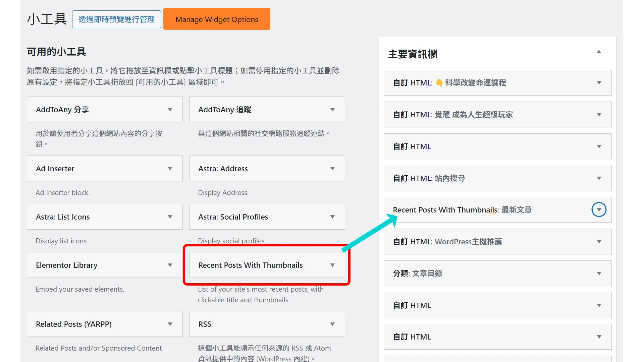This screenshot has height=362, width=644.
Task: Select available Recent Posts With Thumbnails title
Action: 251,265
